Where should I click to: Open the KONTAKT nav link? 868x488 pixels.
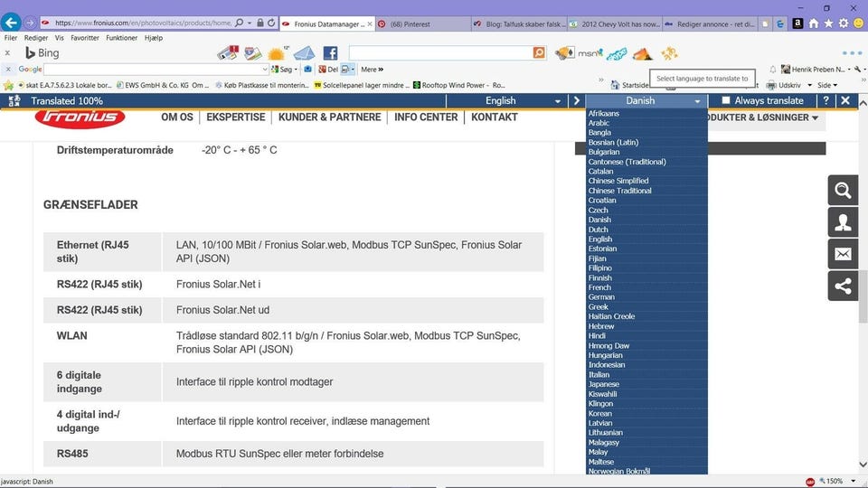[x=495, y=117]
